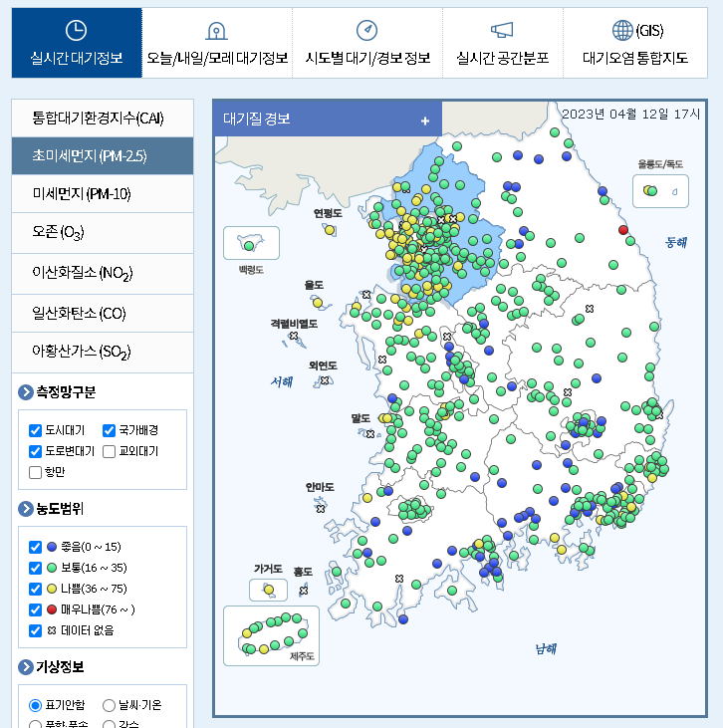723x728 pixels.
Task: Collapse the 기상정보 section arrow
Action: click(26, 667)
